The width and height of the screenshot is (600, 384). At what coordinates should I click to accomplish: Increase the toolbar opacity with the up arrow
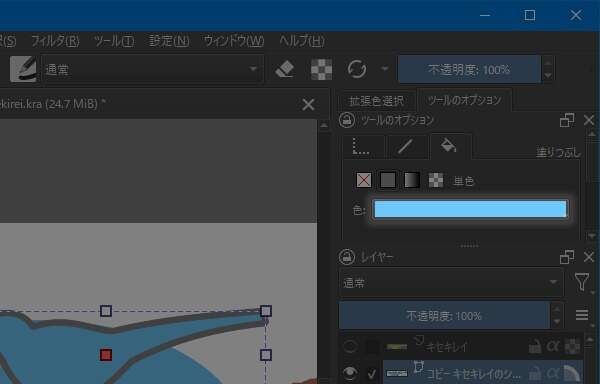pyautogui.click(x=548, y=63)
